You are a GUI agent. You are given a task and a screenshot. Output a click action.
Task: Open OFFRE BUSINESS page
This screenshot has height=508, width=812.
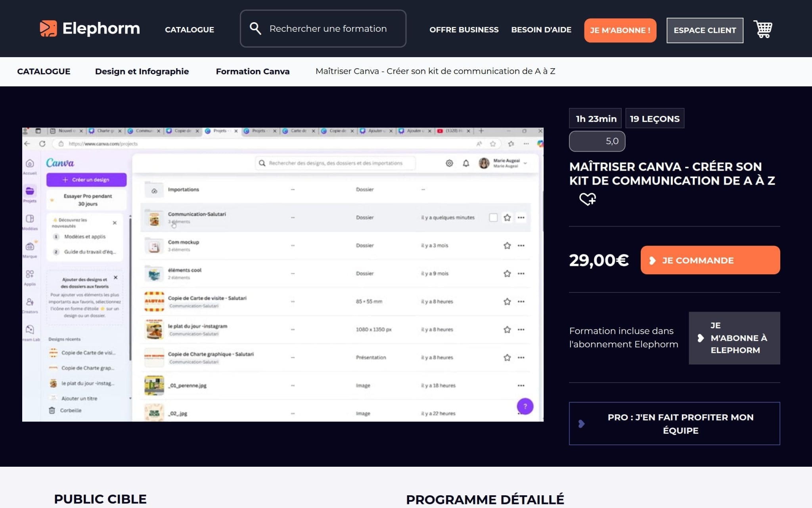point(464,30)
